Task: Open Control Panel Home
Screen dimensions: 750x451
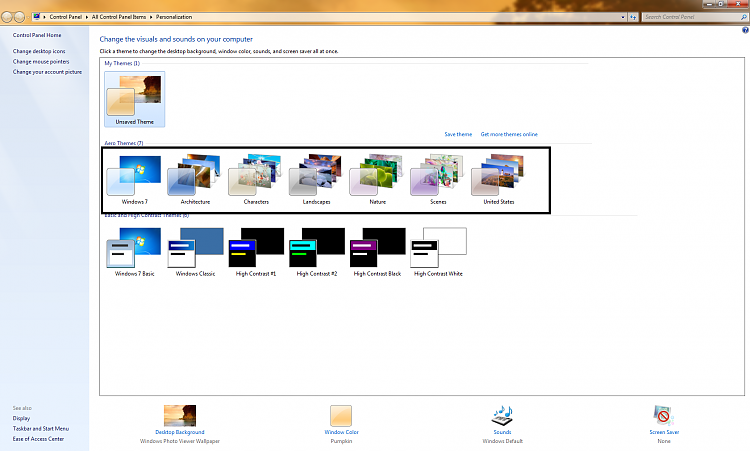Action: click(x=37, y=35)
